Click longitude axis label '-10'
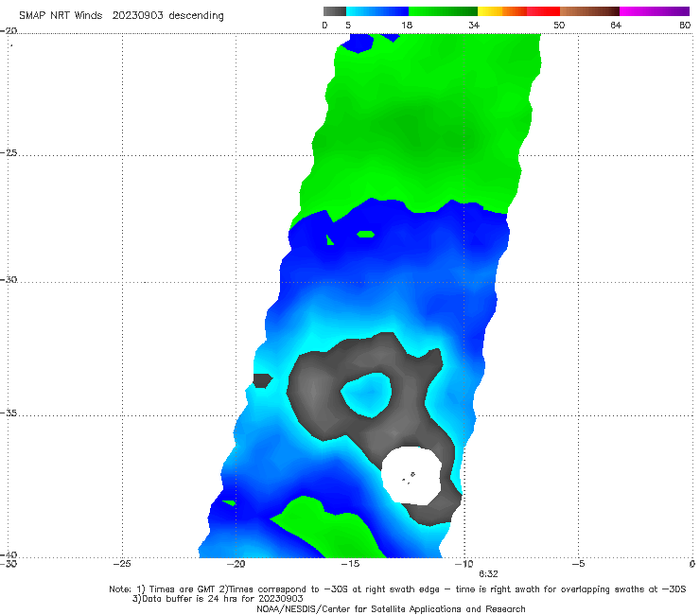Viewport: 700px width, 615px height. pyautogui.click(x=464, y=564)
